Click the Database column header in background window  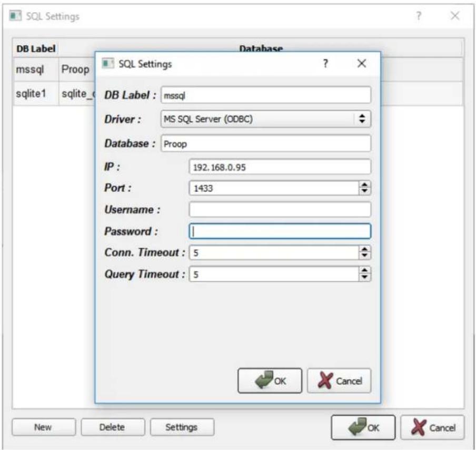(261, 48)
